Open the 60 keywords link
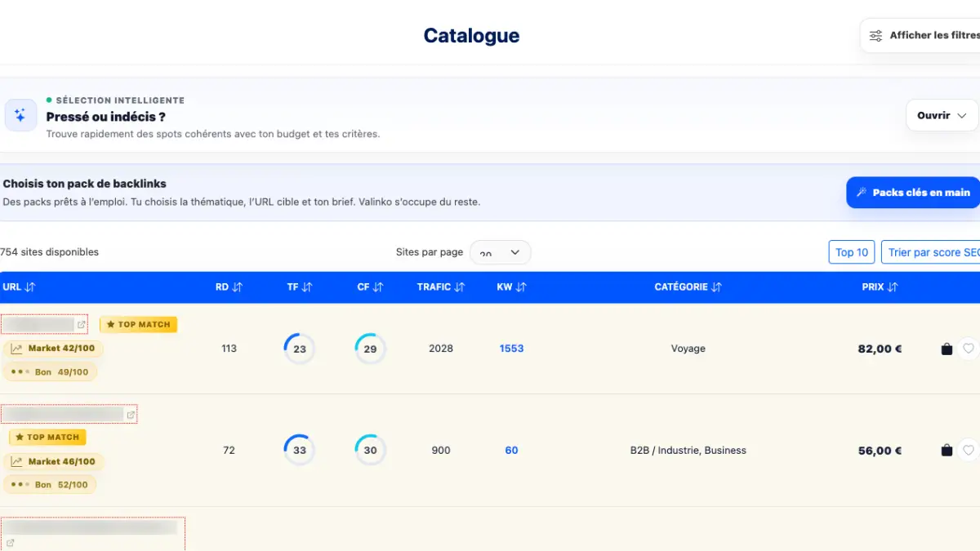The width and height of the screenshot is (980, 551). 511,451
